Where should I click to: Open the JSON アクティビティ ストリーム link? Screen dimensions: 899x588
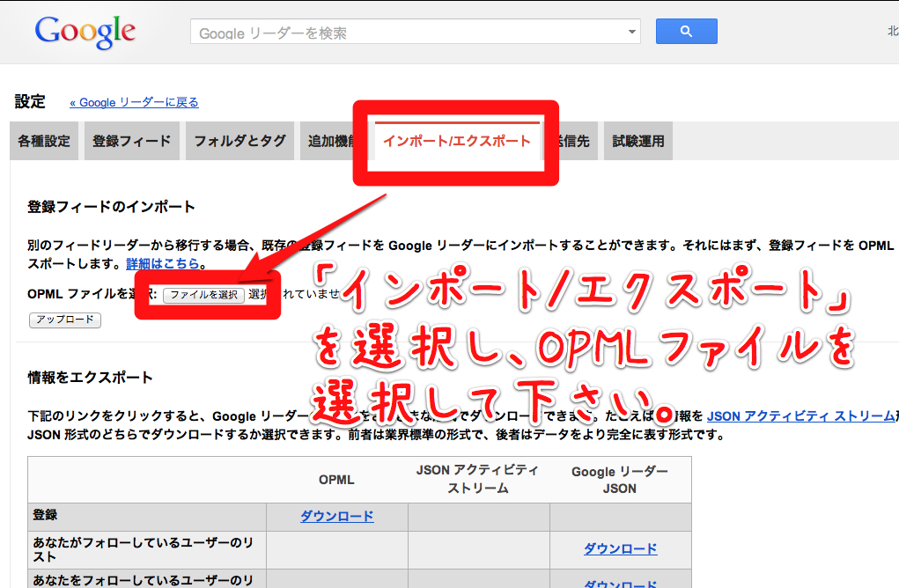point(801,415)
